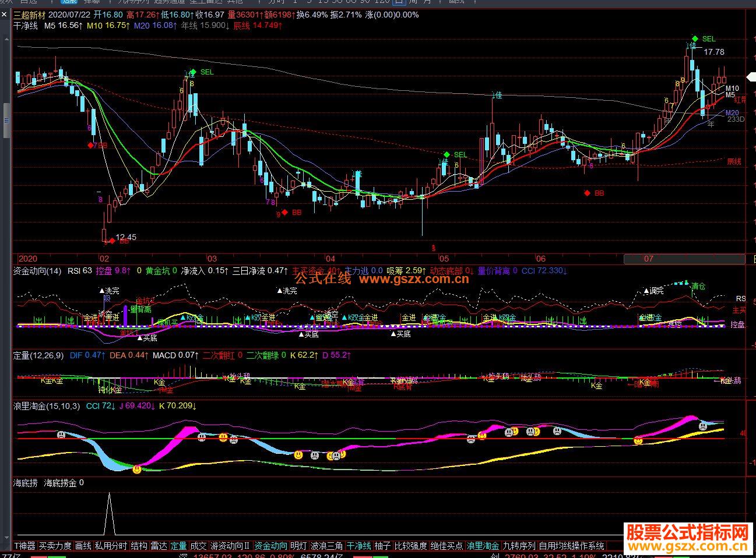Click the DIF 0.47 value
The height and width of the screenshot is (558, 756).
click(x=87, y=355)
